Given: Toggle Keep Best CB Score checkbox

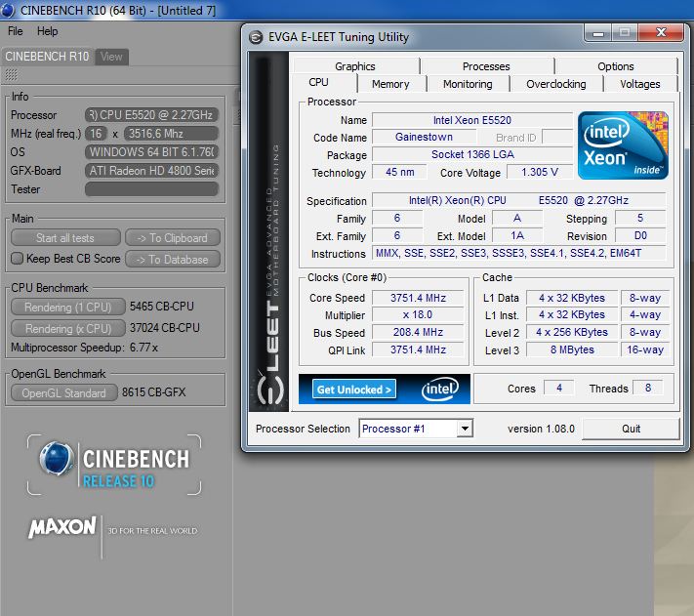Looking at the screenshot, I should coord(17,259).
